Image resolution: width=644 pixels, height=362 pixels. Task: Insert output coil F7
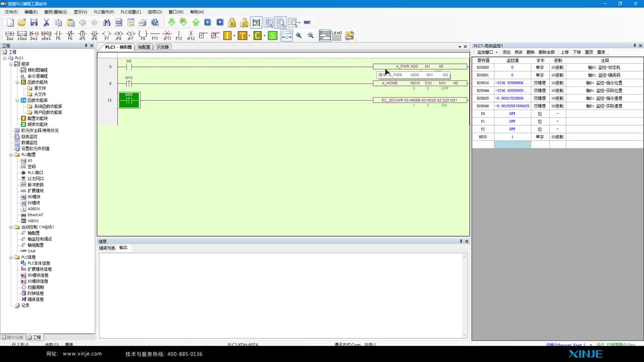[x=107, y=35]
